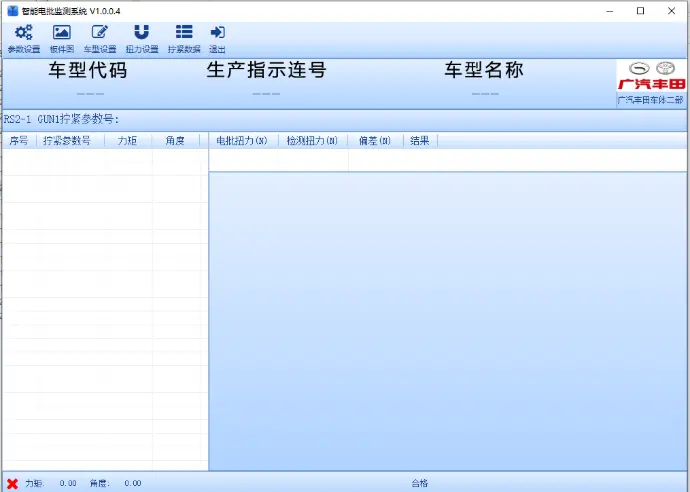Image resolution: width=690 pixels, height=492 pixels.
Task: Open the 板件图 panel image view
Action: (62, 38)
